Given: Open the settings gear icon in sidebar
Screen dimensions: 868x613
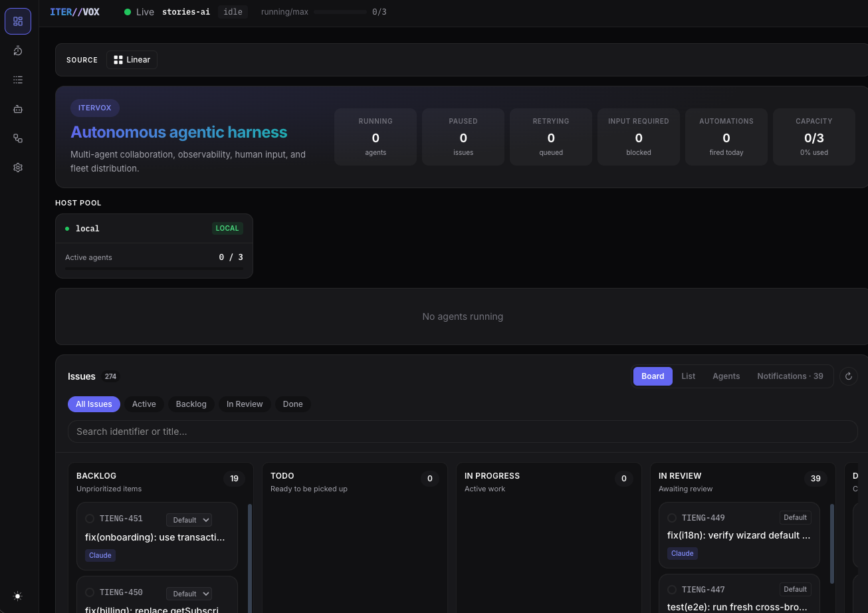Looking at the screenshot, I should [x=18, y=168].
